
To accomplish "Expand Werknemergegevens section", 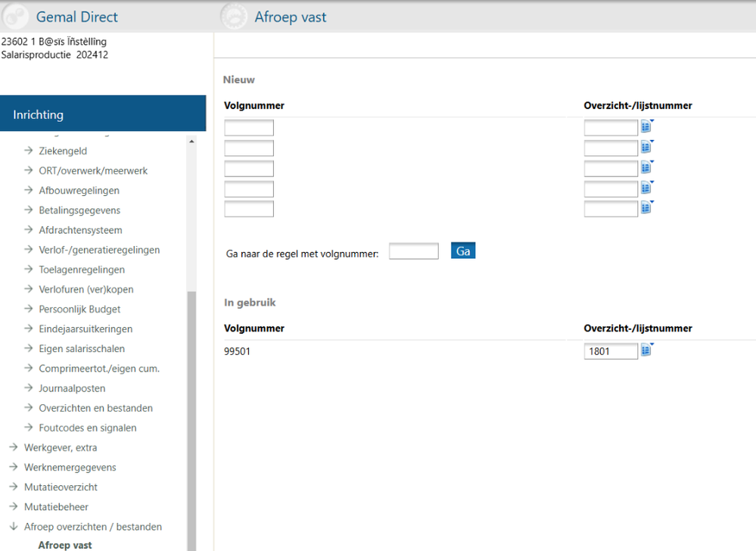I will [70, 467].
